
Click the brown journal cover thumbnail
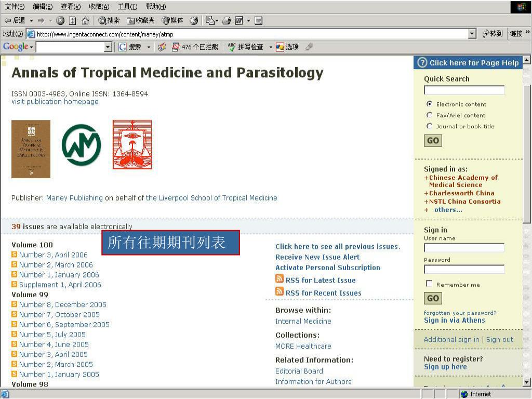[31, 149]
